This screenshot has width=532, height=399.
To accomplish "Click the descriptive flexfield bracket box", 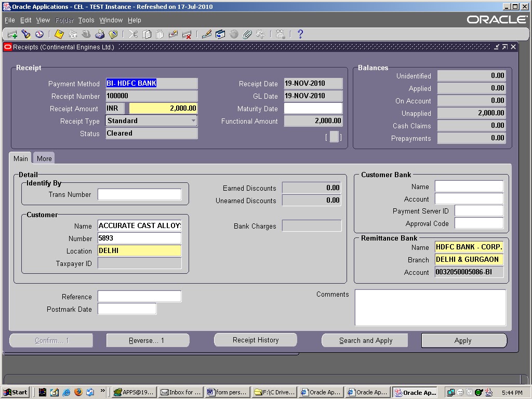I will pos(334,137).
